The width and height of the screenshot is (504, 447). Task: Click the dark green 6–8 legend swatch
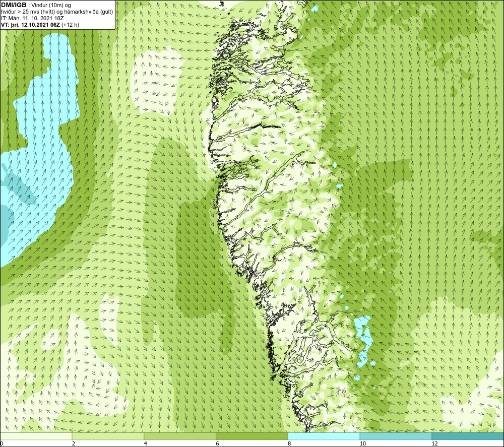(252, 436)
